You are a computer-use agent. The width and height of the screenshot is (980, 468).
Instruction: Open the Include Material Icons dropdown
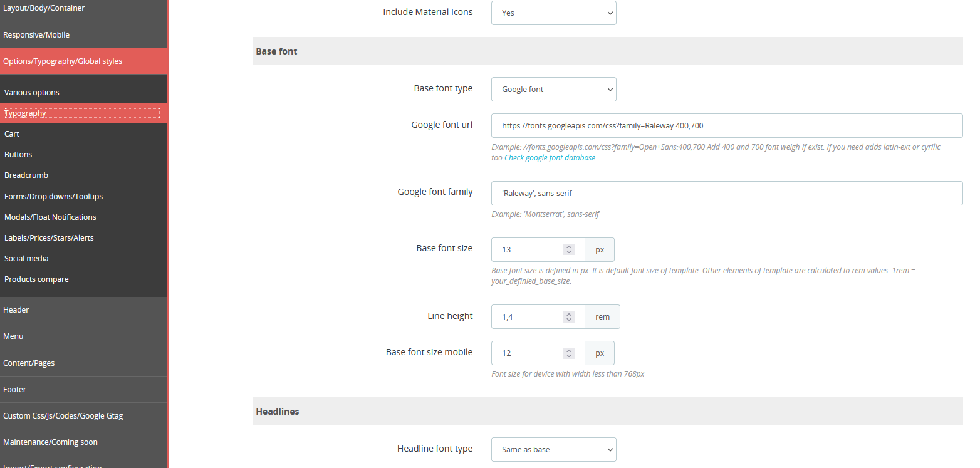click(553, 13)
